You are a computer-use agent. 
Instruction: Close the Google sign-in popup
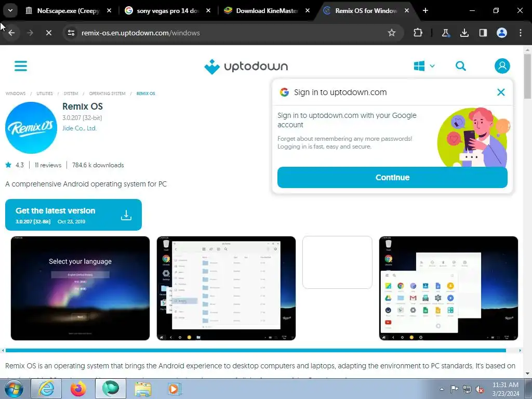[x=501, y=92]
